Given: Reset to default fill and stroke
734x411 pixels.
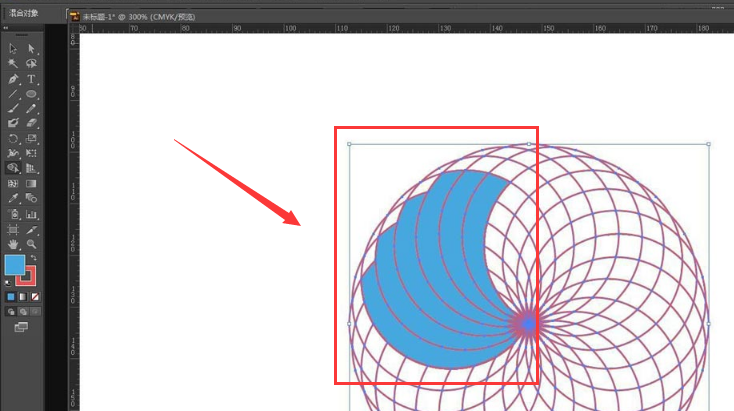Looking at the screenshot, I should point(7,283).
